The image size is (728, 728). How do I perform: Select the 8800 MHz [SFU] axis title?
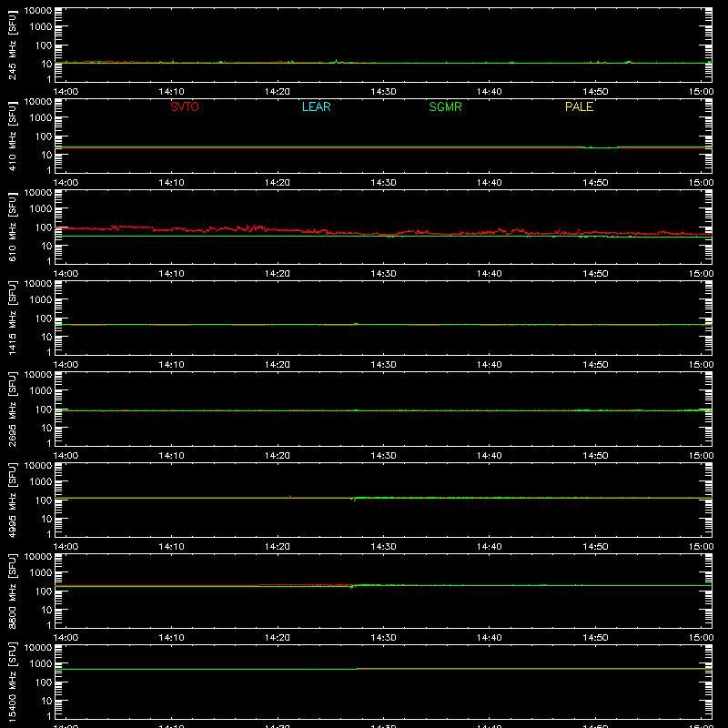pos(12,591)
